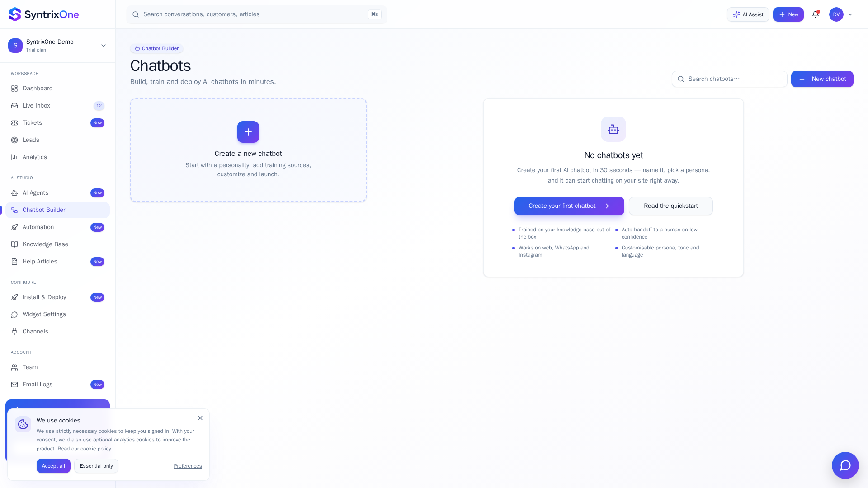This screenshot has height=488, width=868.
Task: Open the Widget Settings chat bubble icon
Action: pyautogui.click(x=14, y=314)
